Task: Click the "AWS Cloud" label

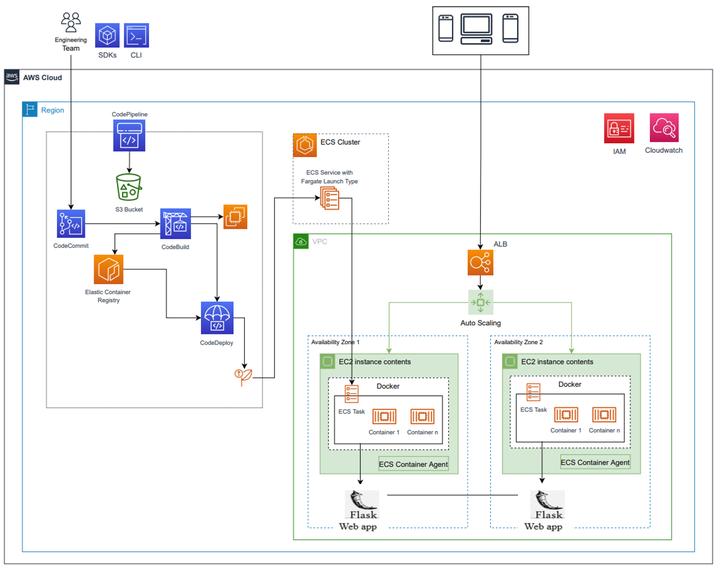Action: (x=43, y=78)
